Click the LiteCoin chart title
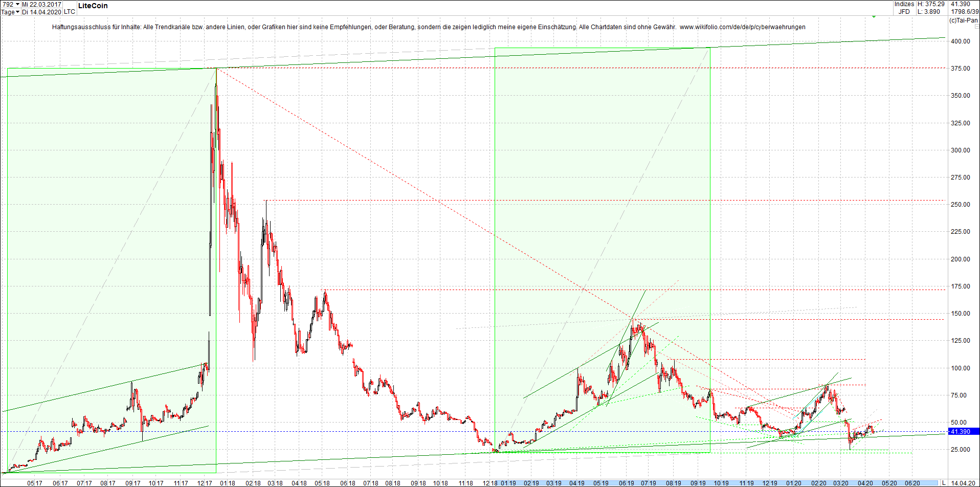The image size is (980, 487). pos(92,6)
